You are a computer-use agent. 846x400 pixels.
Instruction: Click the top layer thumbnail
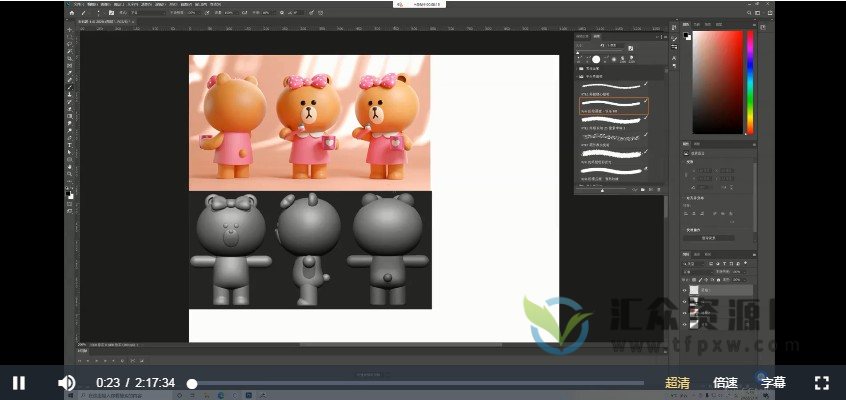pyautogui.click(x=694, y=290)
